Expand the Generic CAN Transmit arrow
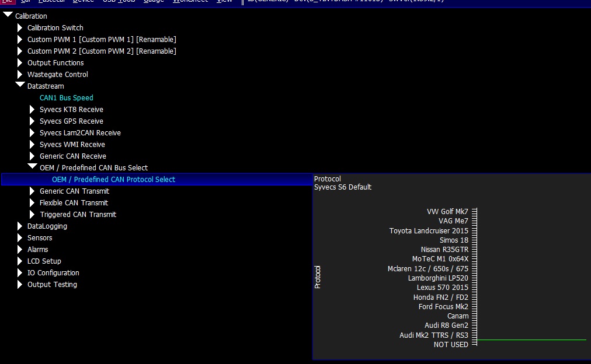591x364 pixels. (32, 191)
